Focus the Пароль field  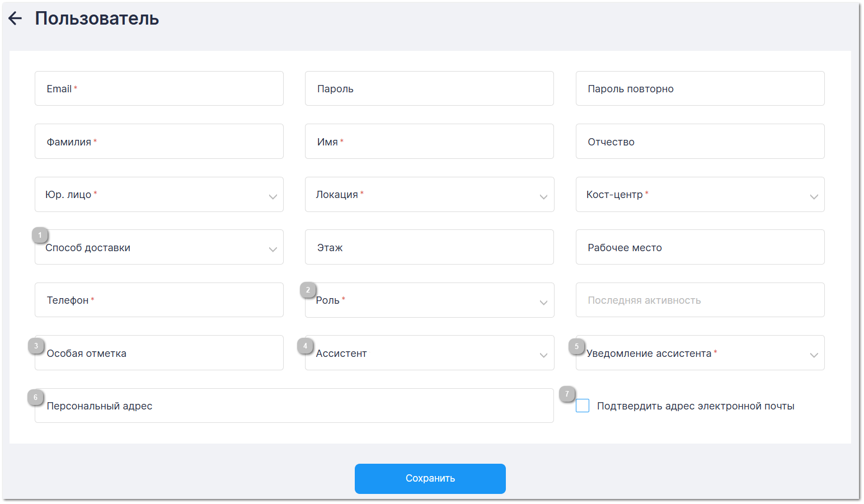pyautogui.click(x=429, y=89)
